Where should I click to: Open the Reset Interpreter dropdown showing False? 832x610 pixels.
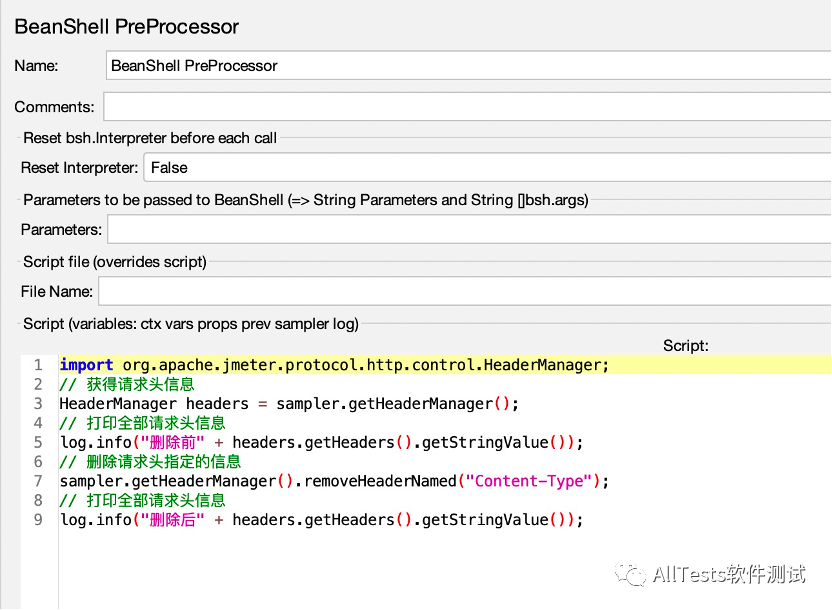(488, 168)
